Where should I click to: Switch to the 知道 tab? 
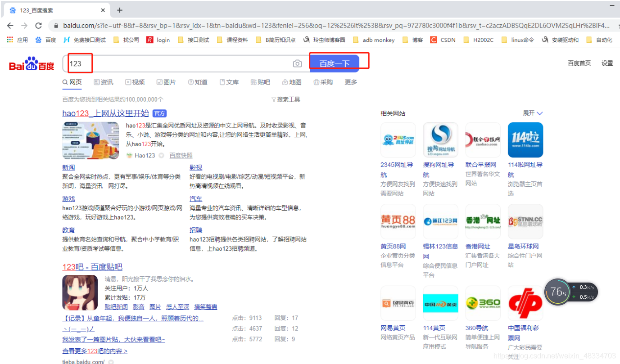pos(198,82)
